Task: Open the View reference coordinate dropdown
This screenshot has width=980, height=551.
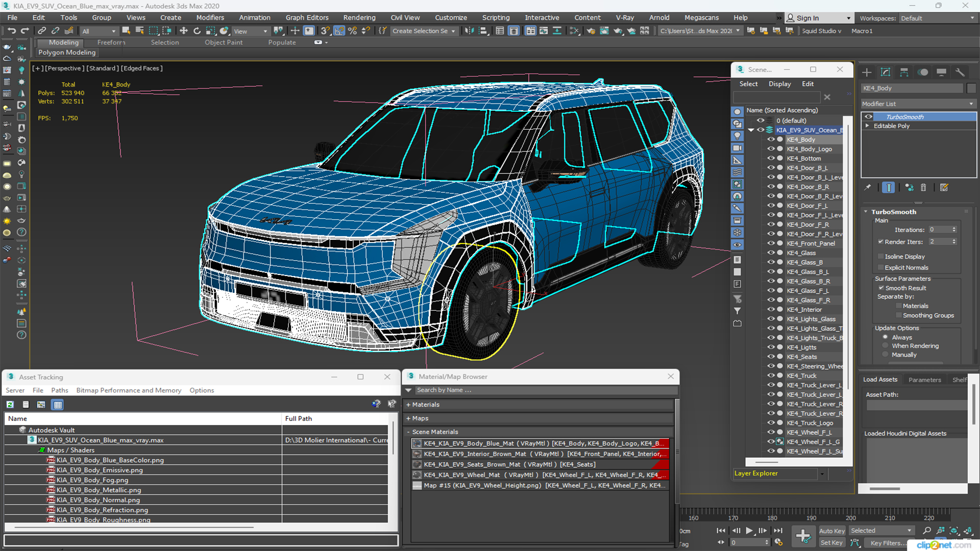Action: 251,31
